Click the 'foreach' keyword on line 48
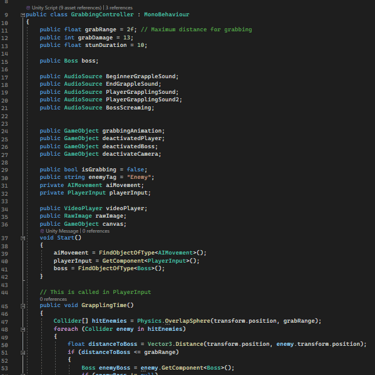The width and height of the screenshot is (375, 375). pyautogui.click(x=66, y=329)
